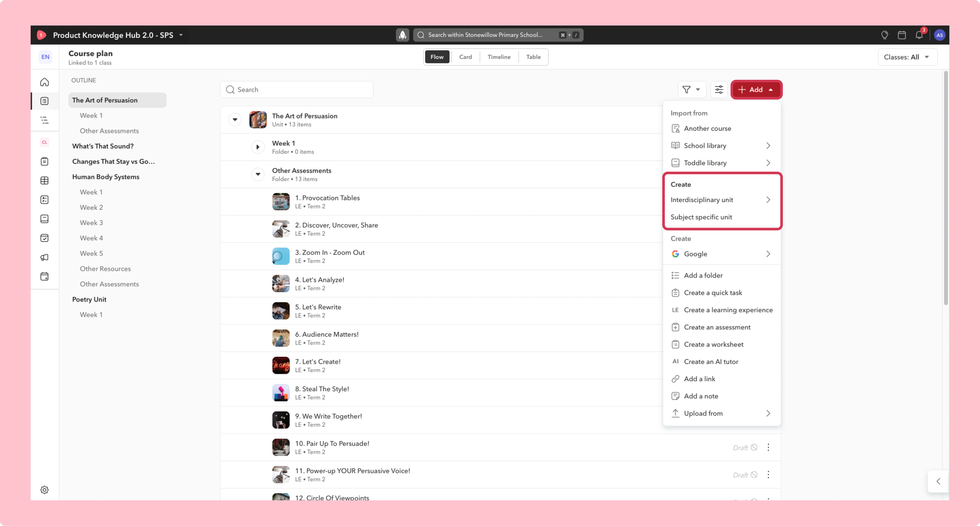Select Changes That Stay vs Go in outline
Viewport: 980px width, 526px height.
tap(113, 161)
